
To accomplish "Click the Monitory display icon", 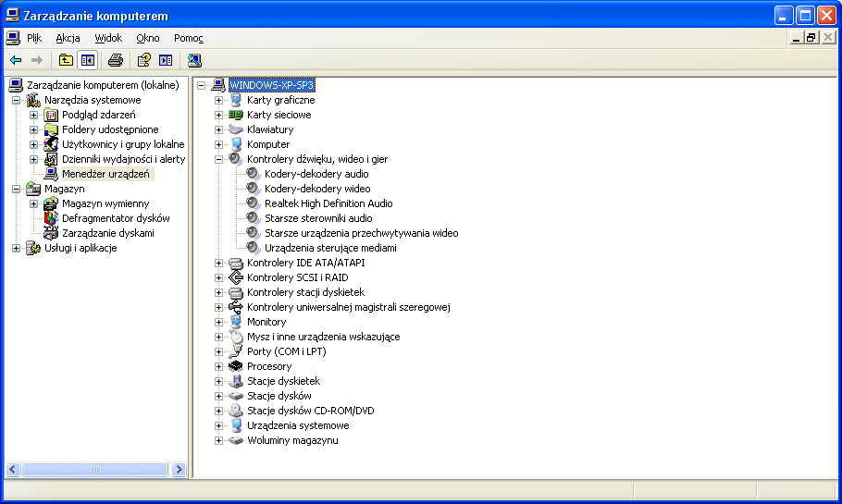I will (236, 322).
